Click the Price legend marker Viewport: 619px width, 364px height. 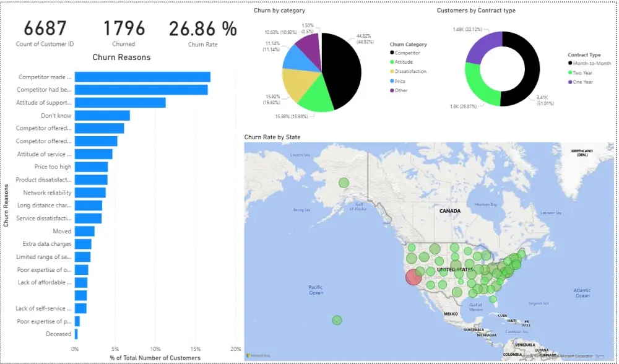coord(392,80)
